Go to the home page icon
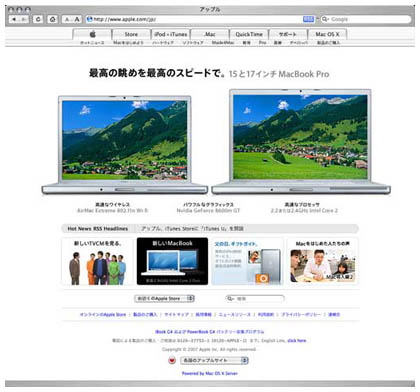 coord(53,19)
